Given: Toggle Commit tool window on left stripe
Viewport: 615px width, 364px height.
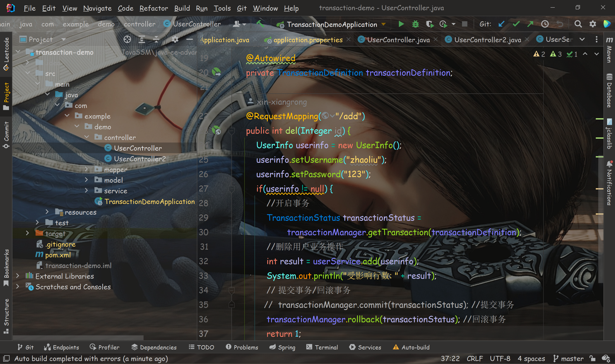Looking at the screenshot, I should pyautogui.click(x=6, y=135).
